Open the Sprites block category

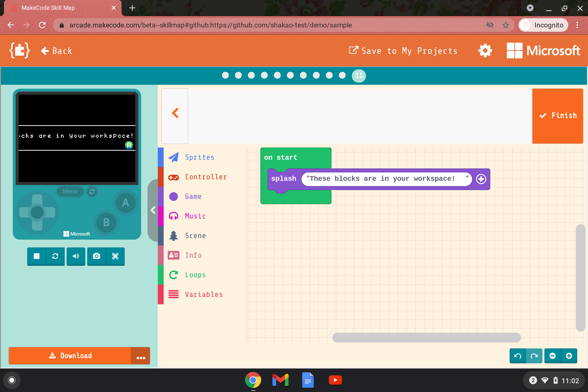coord(199,157)
